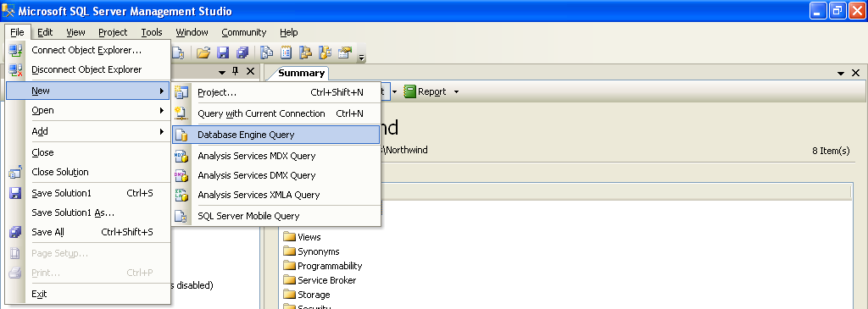Open the Edit menu
868x309 pixels.
pyautogui.click(x=45, y=32)
